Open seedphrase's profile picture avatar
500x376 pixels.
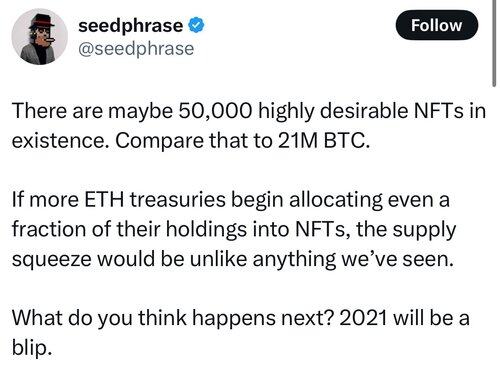39,36
